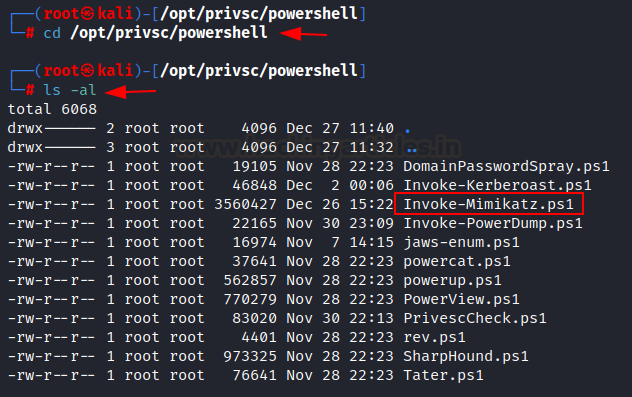Click the Kali skull icon in second prompt
Viewport: 632px width, 397px height.
[x=87, y=71]
